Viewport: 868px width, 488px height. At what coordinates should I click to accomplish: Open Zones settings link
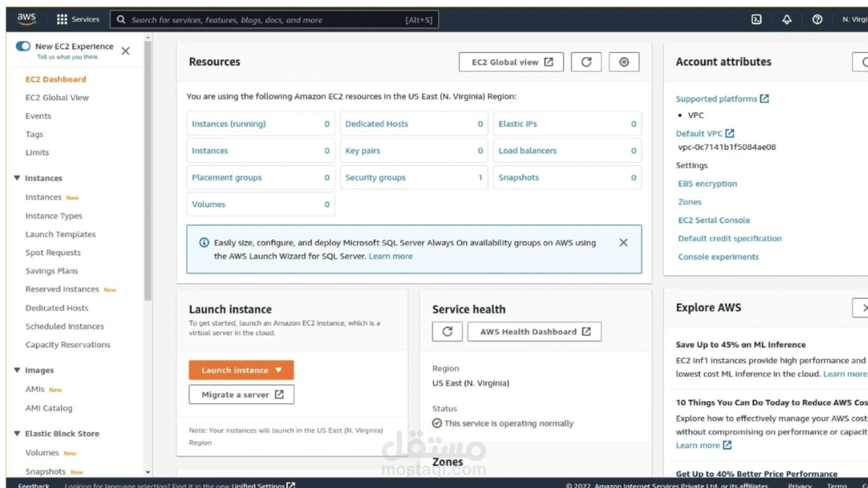690,202
